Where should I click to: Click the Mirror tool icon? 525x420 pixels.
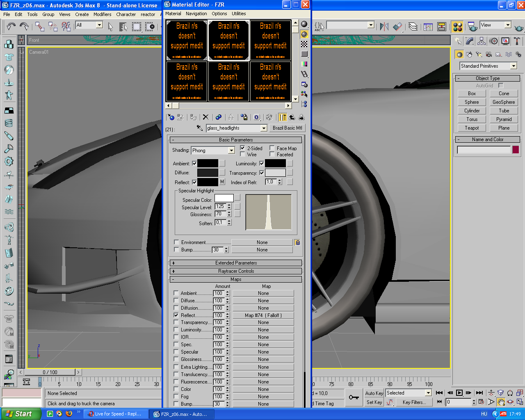point(384,27)
